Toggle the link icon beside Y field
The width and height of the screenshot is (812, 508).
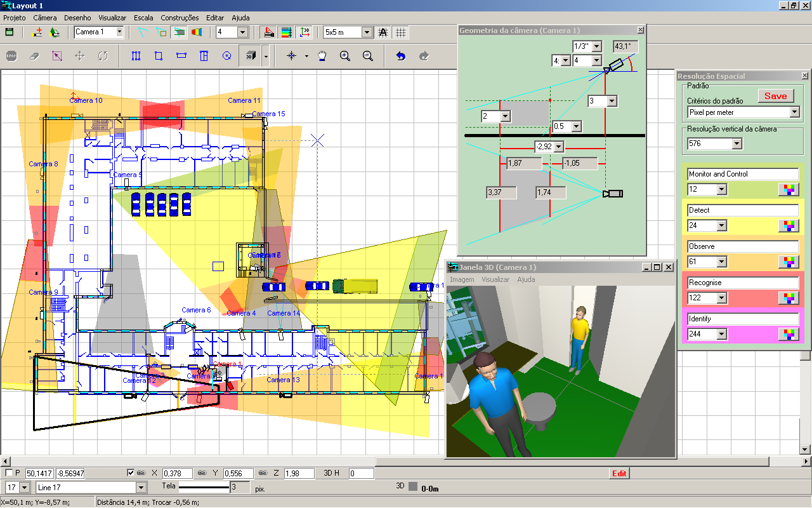tap(201, 473)
